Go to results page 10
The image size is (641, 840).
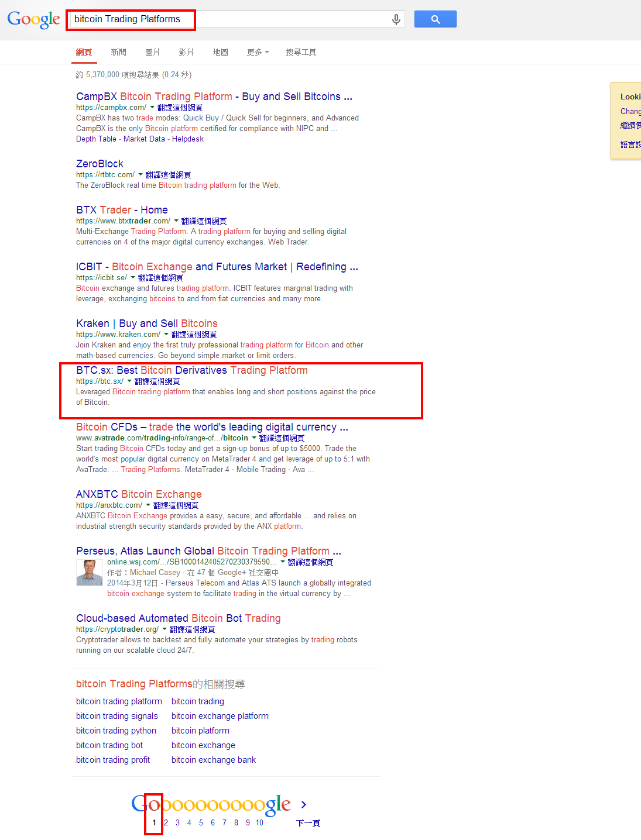coord(259,822)
